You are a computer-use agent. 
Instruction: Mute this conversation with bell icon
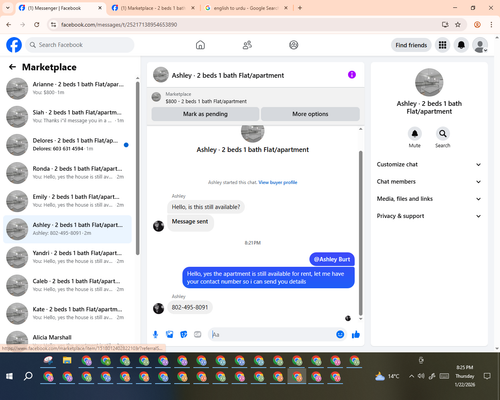click(415, 134)
